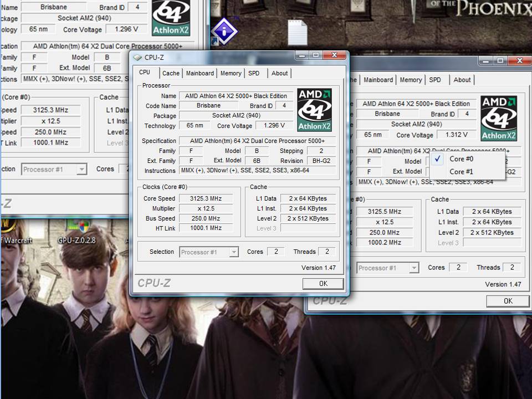The width and height of the screenshot is (532, 399).
Task: Open the Memory tab in the right CPU-Z window
Action: point(411,80)
